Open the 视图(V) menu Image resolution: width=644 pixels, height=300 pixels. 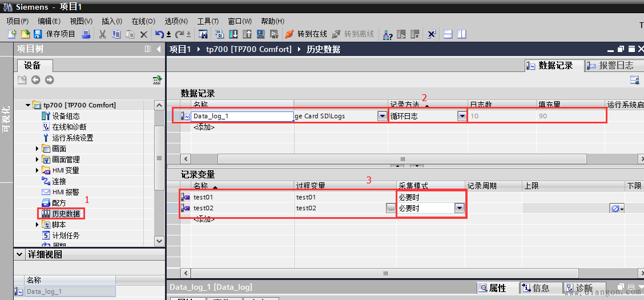pyautogui.click(x=81, y=21)
